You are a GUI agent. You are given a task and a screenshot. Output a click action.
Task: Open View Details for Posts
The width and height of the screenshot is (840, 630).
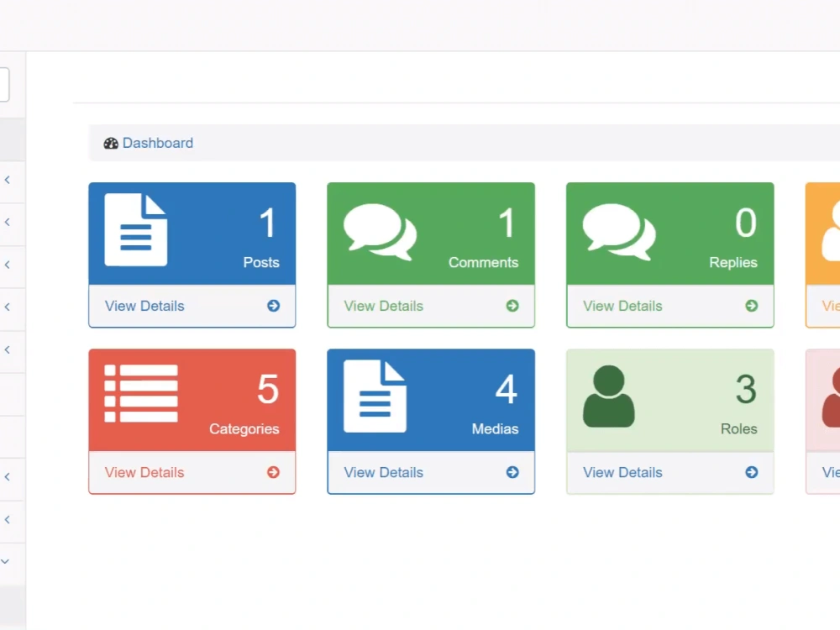tap(144, 306)
